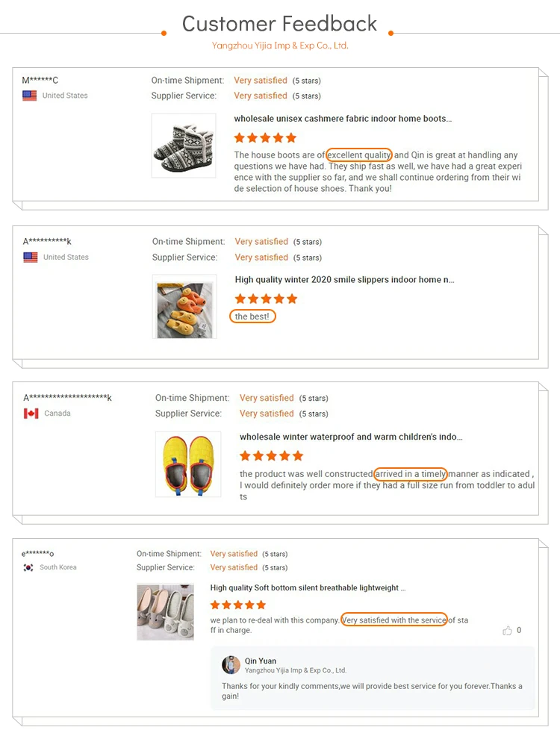Click the thumbs-up like icon
The height and width of the screenshot is (745, 560).
point(507,631)
